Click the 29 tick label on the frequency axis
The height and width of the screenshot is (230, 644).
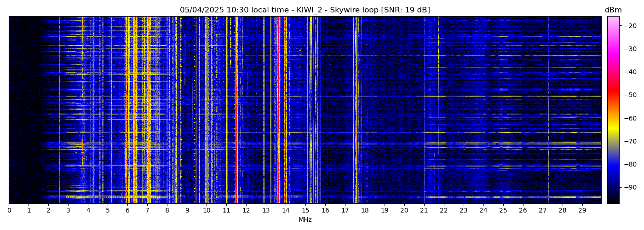(x=582, y=211)
